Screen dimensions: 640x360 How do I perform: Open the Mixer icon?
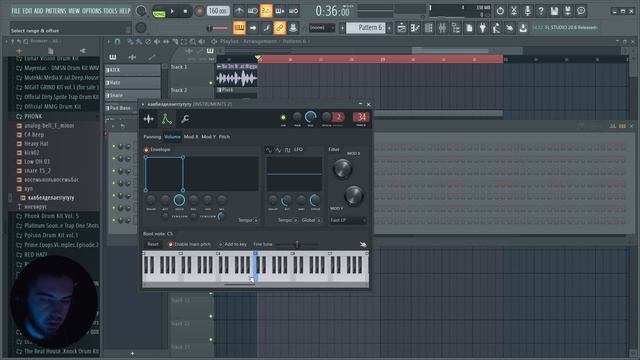point(442,28)
